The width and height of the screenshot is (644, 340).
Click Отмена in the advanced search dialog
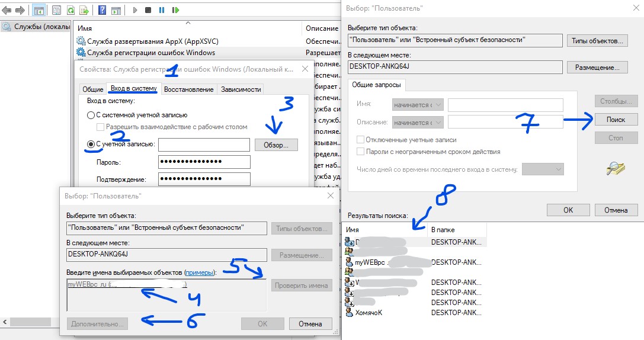[x=616, y=210]
